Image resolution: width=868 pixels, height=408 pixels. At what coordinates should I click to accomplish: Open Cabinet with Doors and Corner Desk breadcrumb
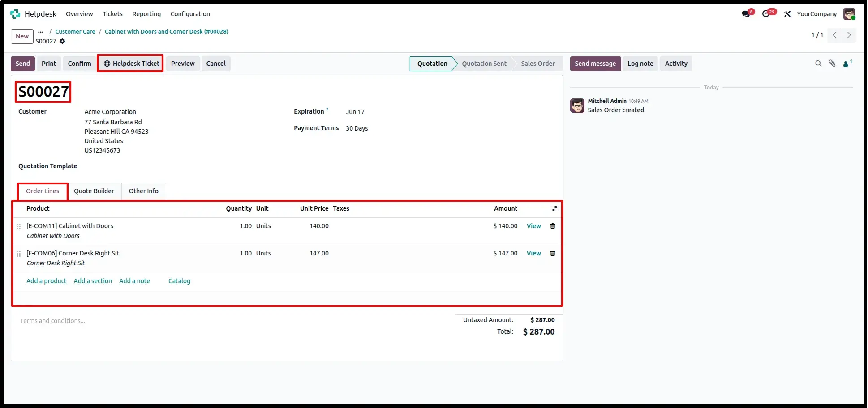pos(167,32)
